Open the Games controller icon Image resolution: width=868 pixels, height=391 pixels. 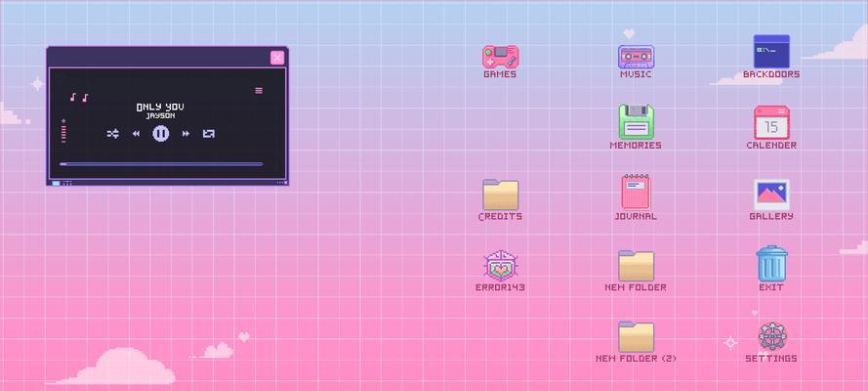coord(501,57)
